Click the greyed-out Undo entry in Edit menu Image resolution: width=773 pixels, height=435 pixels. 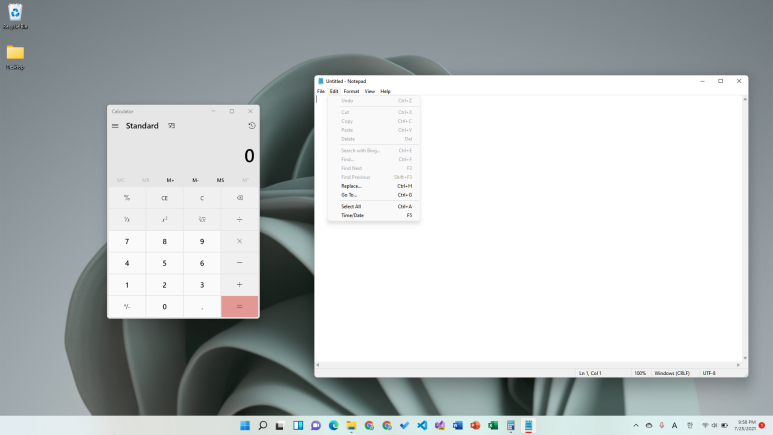pyautogui.click(x=374, y=101)
